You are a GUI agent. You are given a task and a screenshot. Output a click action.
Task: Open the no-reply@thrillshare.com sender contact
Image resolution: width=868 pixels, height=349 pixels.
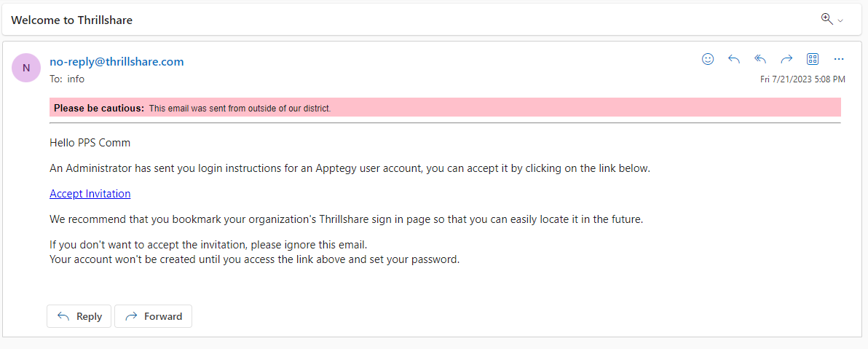point(117,61)
